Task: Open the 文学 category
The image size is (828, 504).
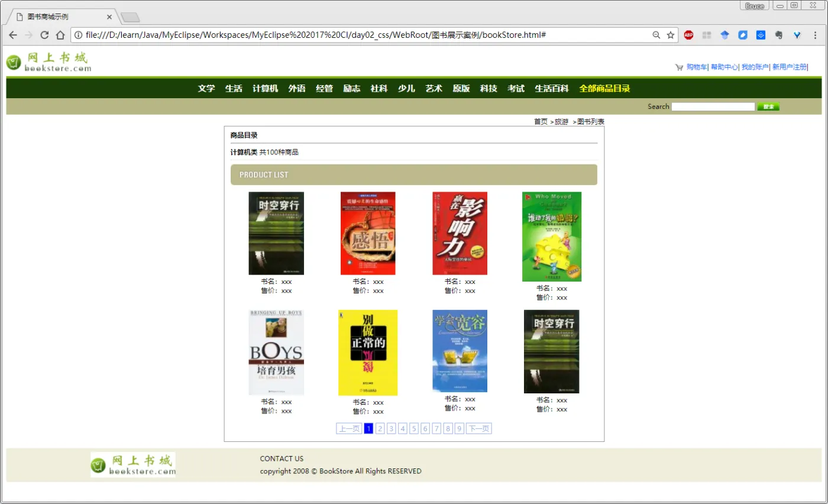Action: [206, 89]
